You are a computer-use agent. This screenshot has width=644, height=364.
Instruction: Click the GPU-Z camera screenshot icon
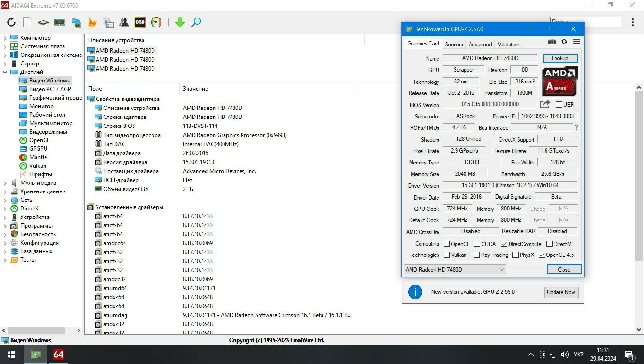pyautogui.click(x=552, y=42)
